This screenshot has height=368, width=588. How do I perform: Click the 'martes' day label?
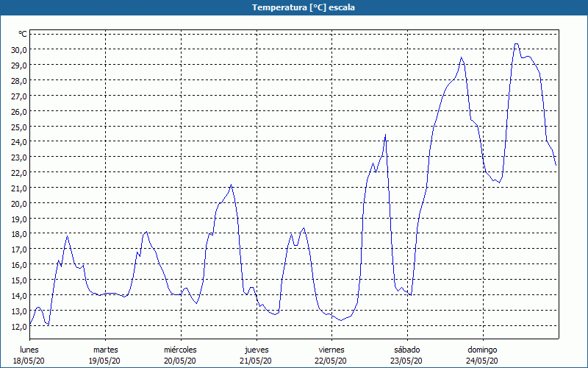coord(105,350)
